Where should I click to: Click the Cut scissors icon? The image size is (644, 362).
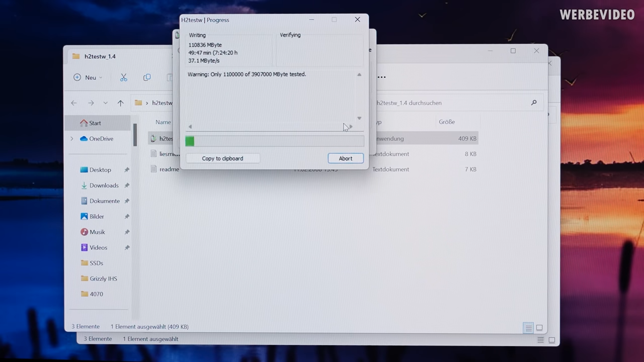click(x=123, y=77)
